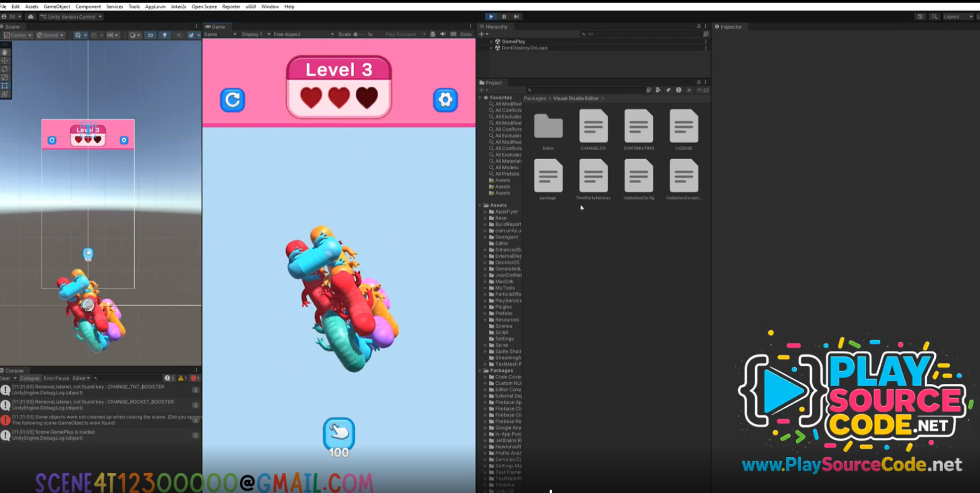980x493 pixels.
Task: Toggle 2D mode in Scene view
Action: click(x=150, y=35)
